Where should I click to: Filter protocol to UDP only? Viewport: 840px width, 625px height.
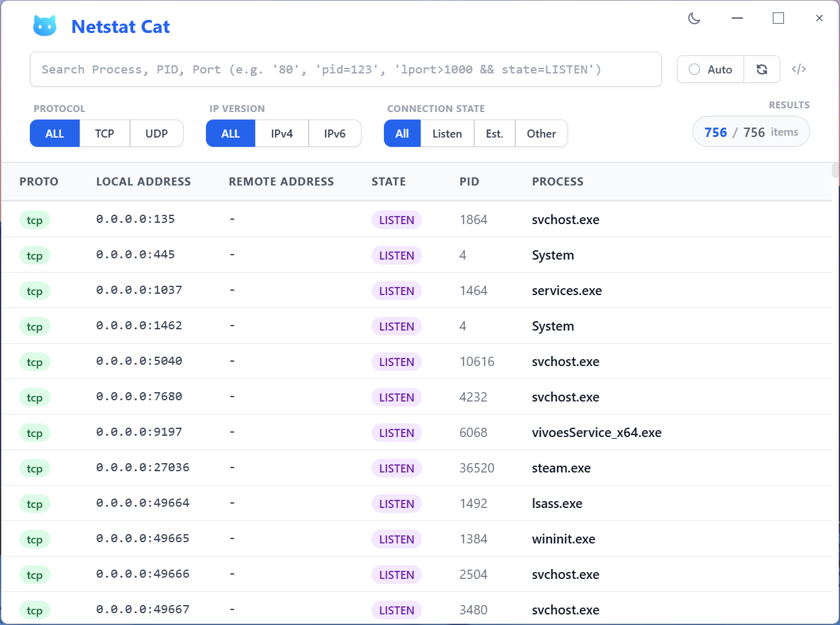coord(156,133)
